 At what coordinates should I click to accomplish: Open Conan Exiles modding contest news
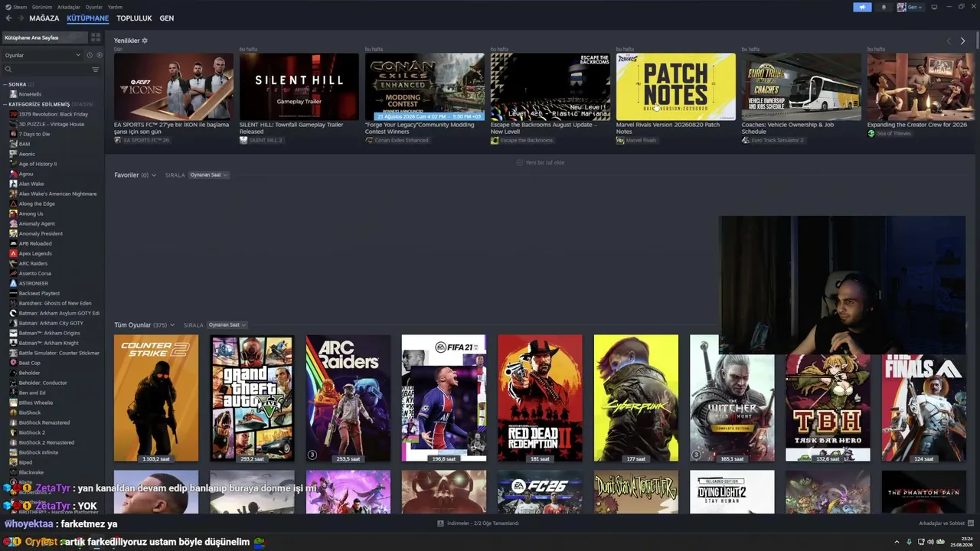coord(424,97)
